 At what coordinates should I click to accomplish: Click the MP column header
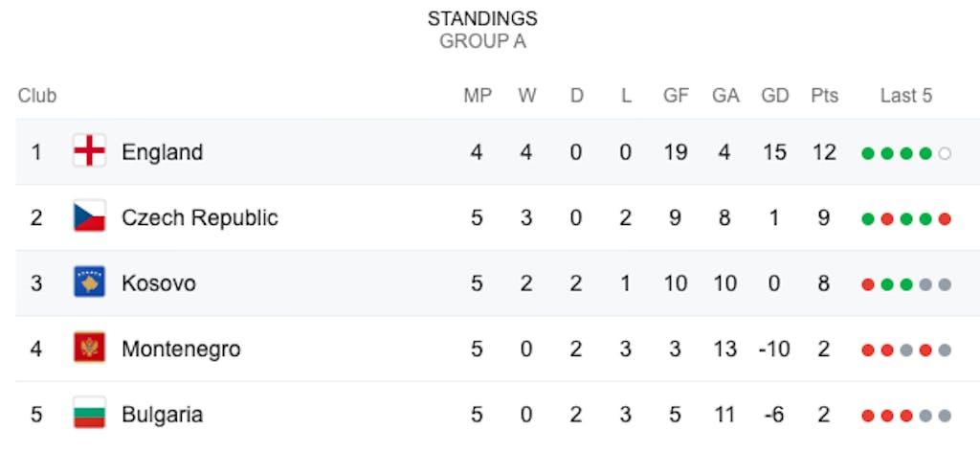click(x=478, y=96)
